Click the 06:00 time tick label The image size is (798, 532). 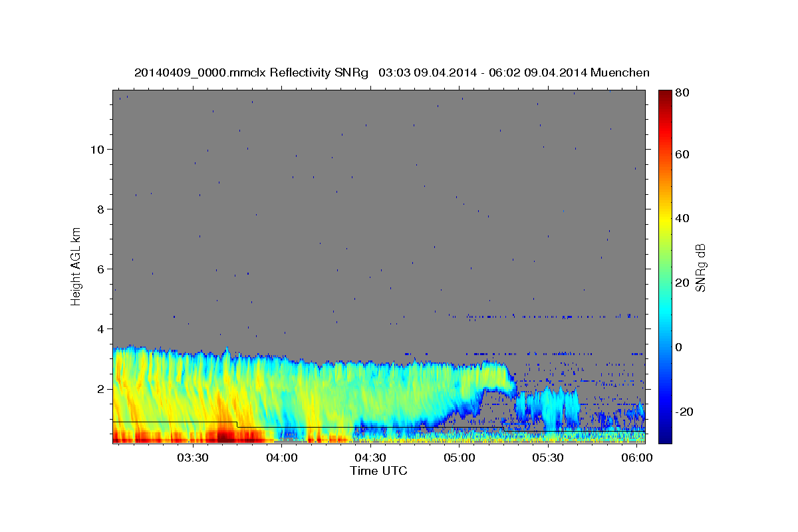(636, 458)
